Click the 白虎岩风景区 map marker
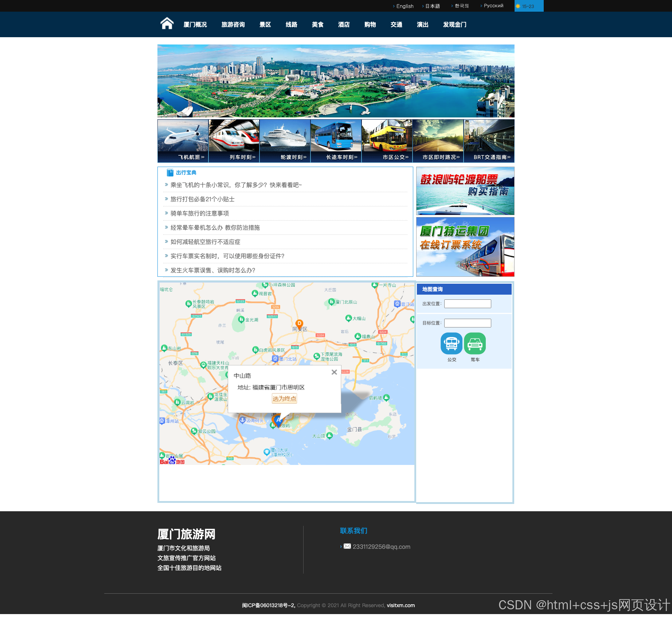 255,350
